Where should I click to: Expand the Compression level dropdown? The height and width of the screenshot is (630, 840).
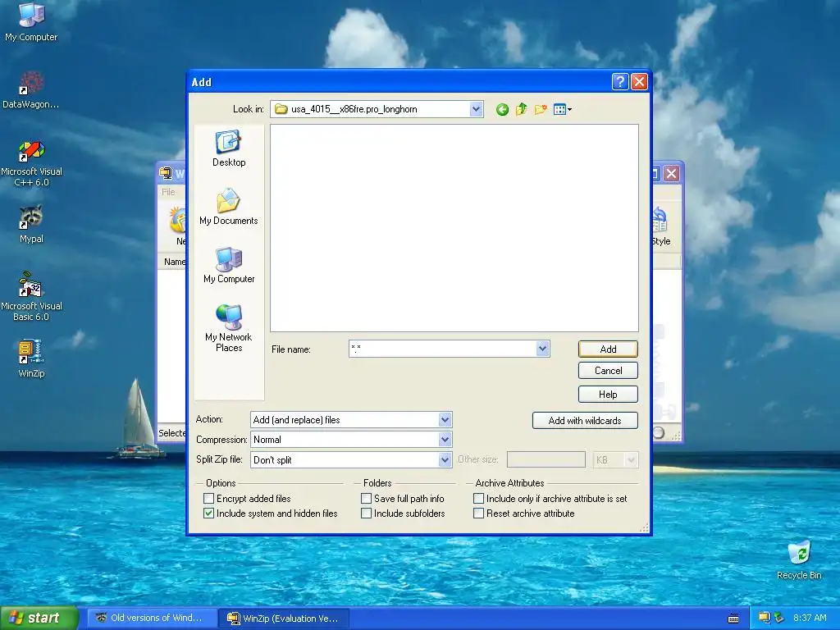445,440
